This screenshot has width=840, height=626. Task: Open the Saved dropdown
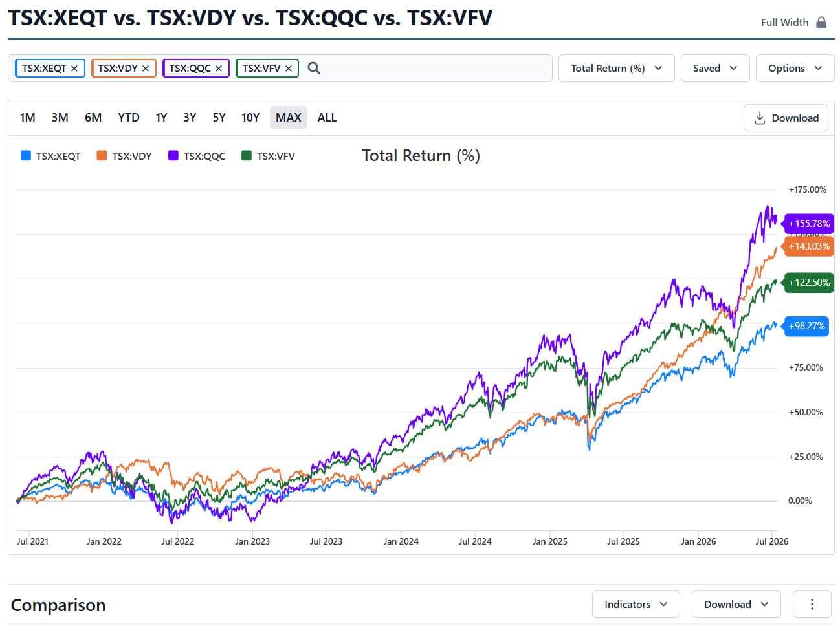(715, 68)
